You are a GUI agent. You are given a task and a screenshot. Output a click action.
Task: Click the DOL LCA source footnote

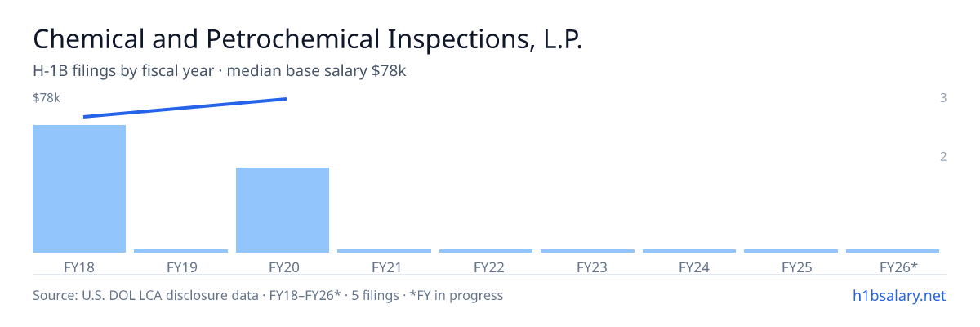268,295
